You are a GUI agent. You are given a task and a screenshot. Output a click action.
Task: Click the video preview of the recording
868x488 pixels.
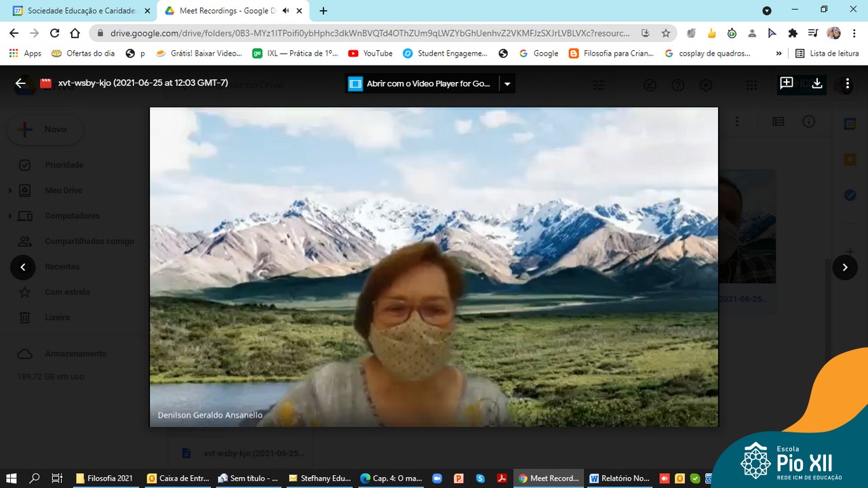[433, 267]
